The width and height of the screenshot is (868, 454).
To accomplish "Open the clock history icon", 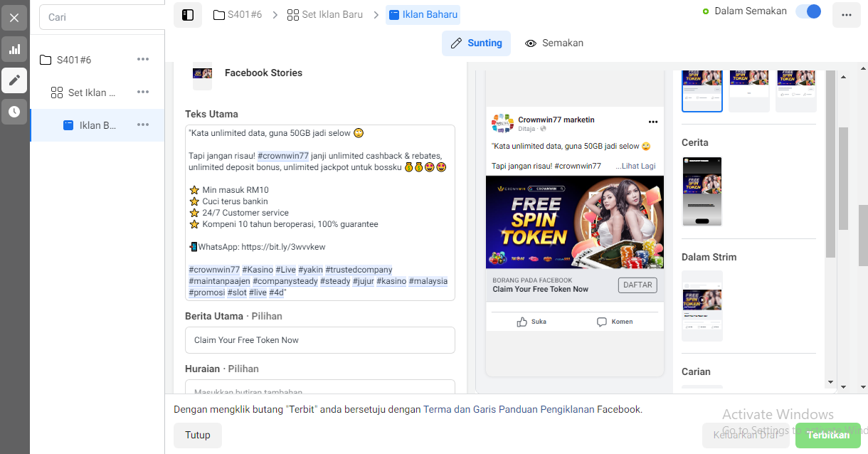I will [14, 112].
